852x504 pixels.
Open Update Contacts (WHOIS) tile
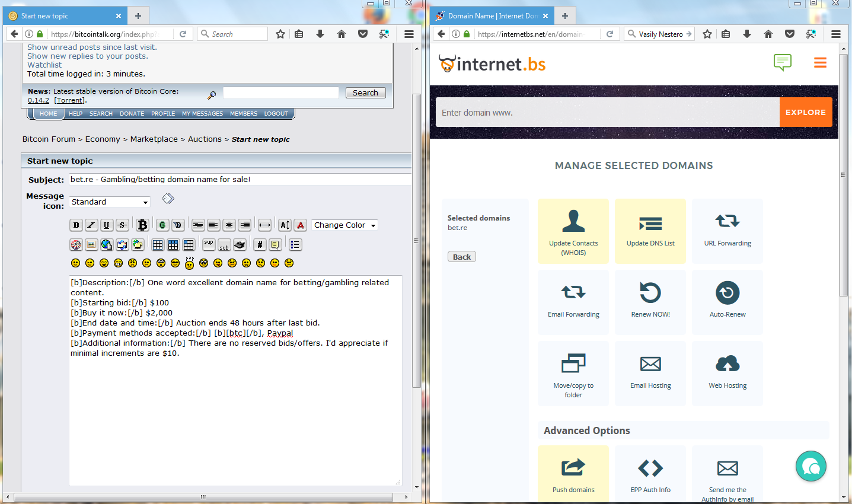(573, 231)
